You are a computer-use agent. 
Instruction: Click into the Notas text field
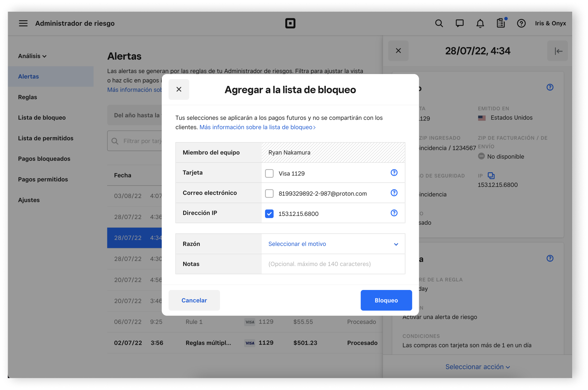click(333, 264)
